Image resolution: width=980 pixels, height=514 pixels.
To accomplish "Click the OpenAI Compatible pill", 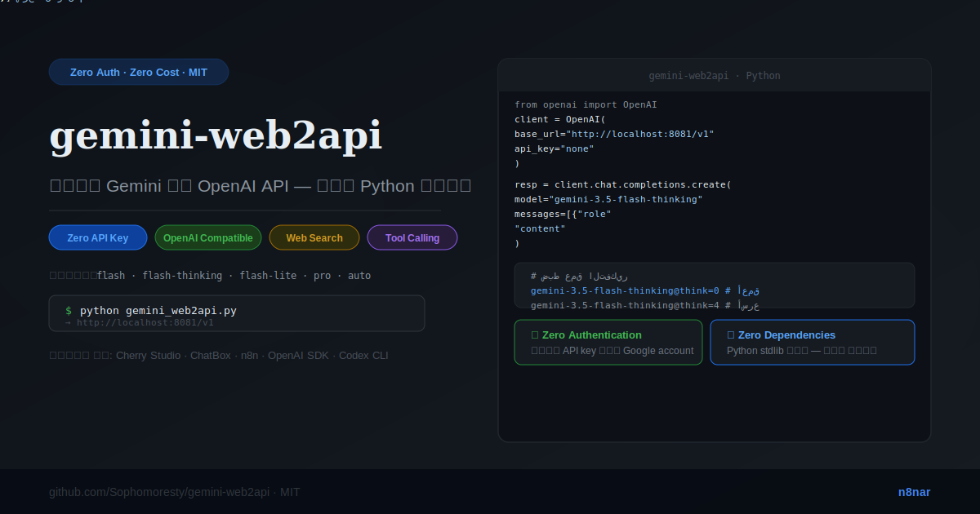I will click(x=208, y=237).
